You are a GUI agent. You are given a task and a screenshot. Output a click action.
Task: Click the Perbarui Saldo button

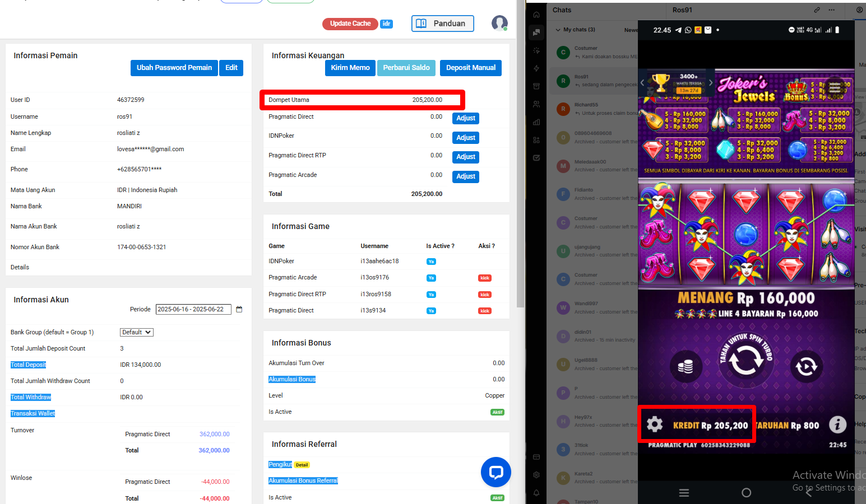[x=406, y=68]
